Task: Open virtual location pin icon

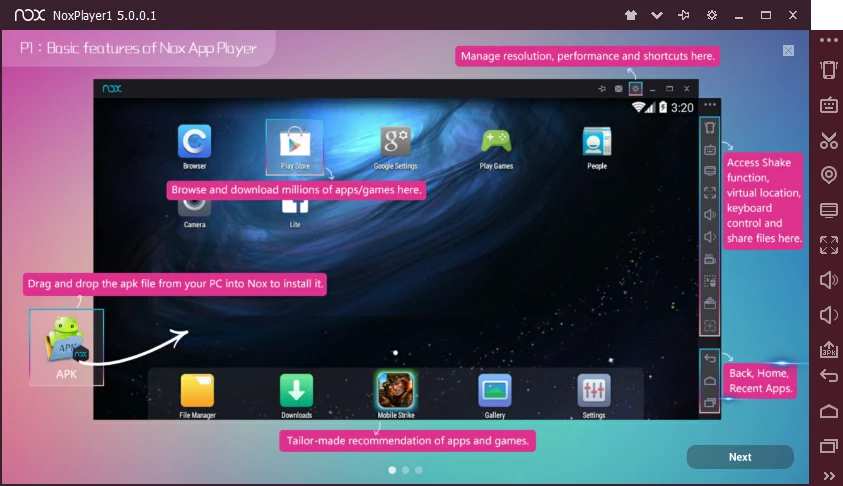Action: pyautogui.click(x=828, y=175)
